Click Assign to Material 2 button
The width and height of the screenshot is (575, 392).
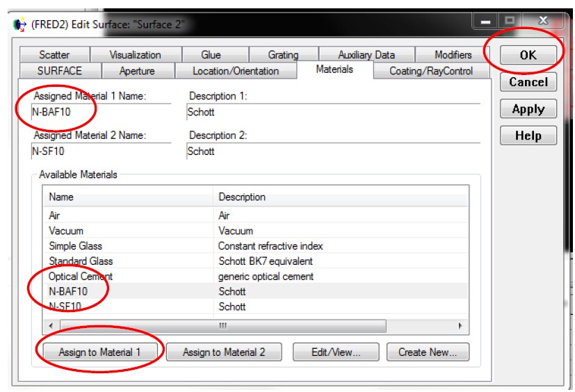click(224, 352)
